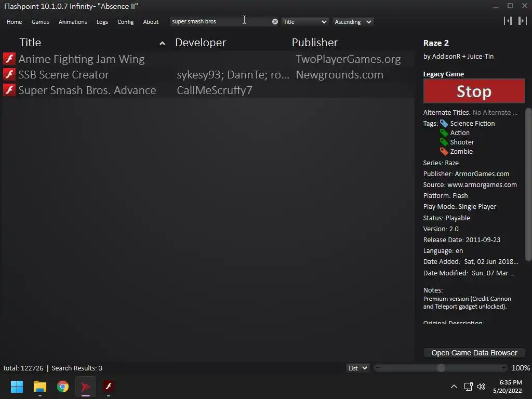This screenshot has height=399, width=532.
Task: Click the Zombie tag text
Action: click(461, 151)
